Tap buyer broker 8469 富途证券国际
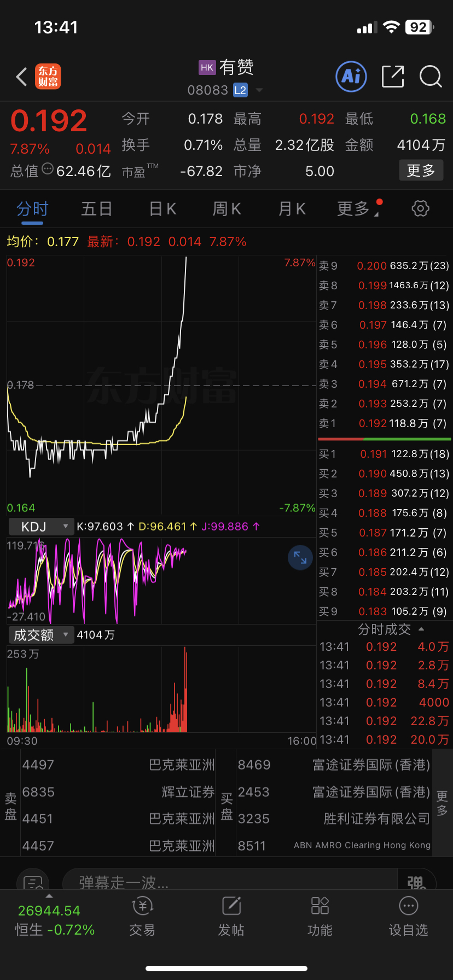The height and width of the screenshot is (980, 453). [x=334, y=765]
